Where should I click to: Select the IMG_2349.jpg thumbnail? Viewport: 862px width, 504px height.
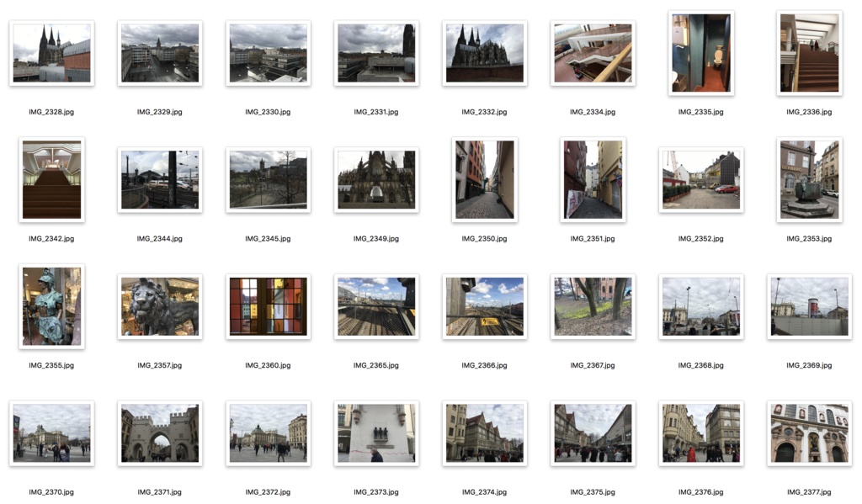coord(376,180)
